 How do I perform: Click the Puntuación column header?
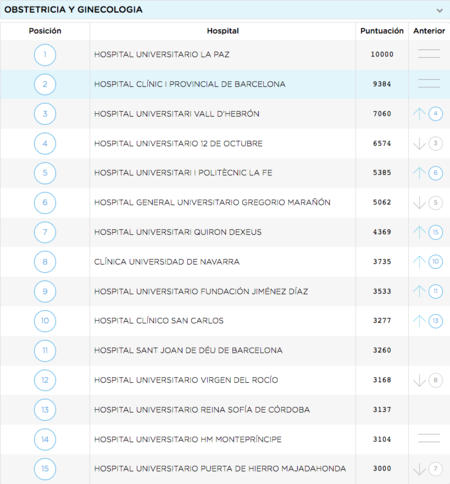click(382, 31)
